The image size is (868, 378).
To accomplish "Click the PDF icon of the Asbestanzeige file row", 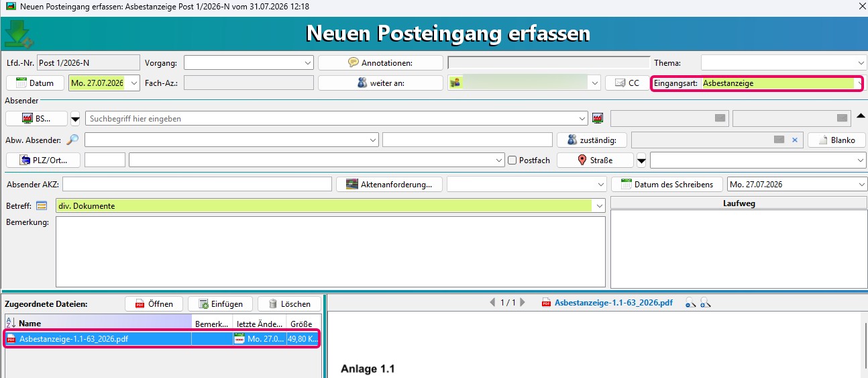I will tap(11, 339).
